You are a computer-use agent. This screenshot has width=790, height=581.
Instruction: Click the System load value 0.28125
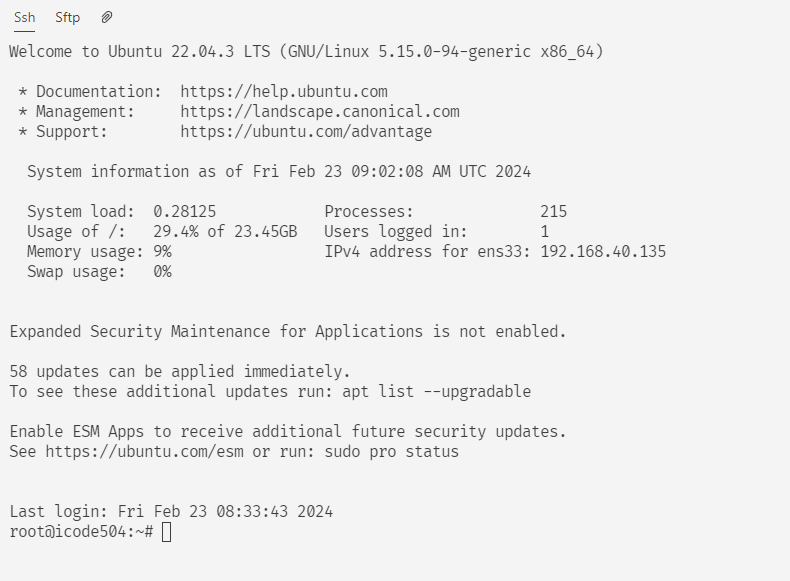[184, 212]
